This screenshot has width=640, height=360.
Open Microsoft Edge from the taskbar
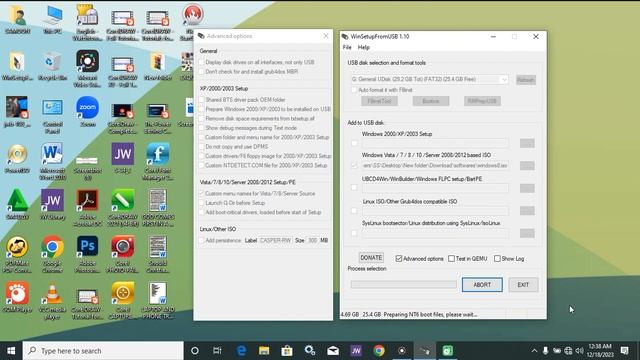pos(241,351)
